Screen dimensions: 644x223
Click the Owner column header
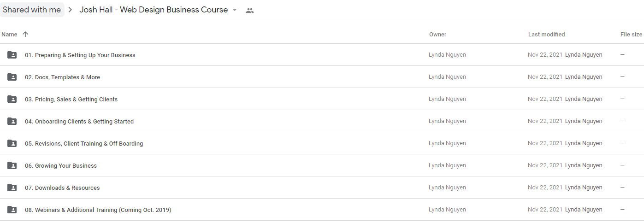pos(437,34)
